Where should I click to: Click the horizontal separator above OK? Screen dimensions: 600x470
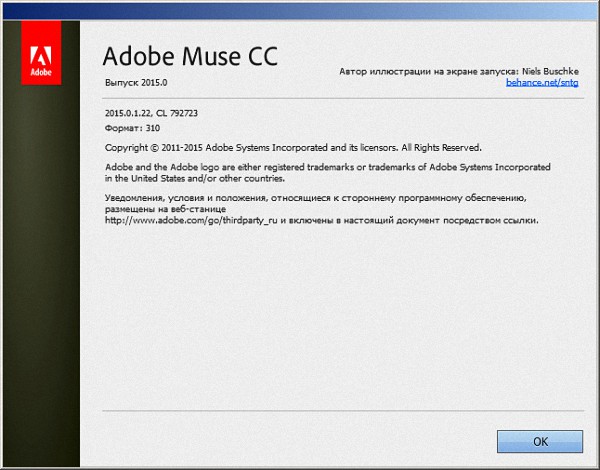[340, 411]
